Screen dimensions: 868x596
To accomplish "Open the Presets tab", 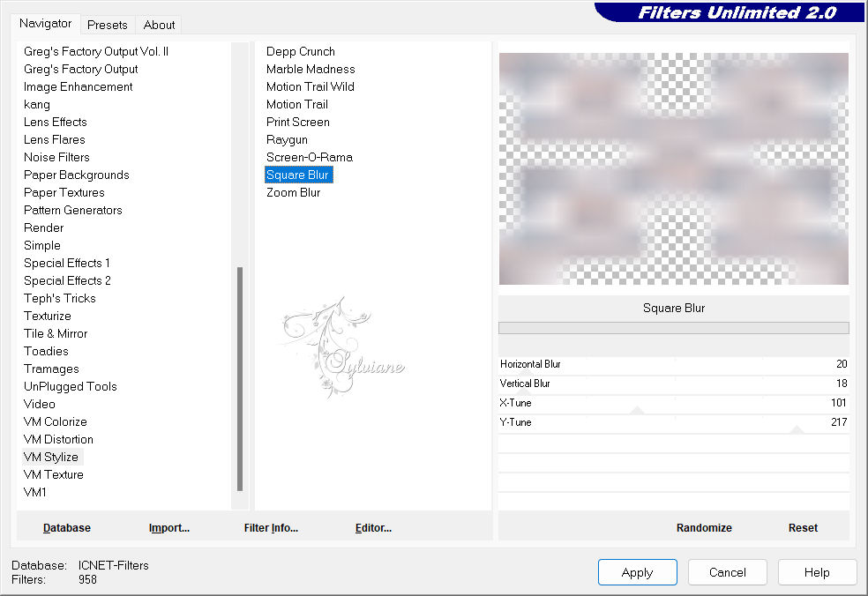I will tap(108, 25).
